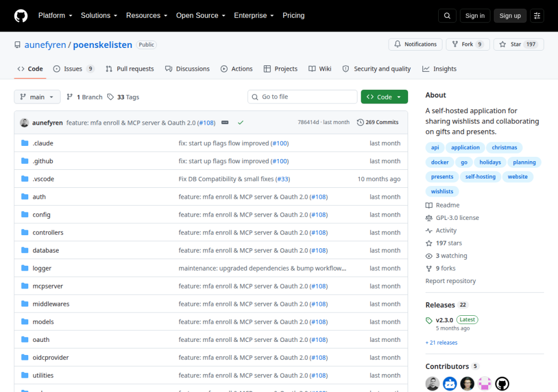Open the logger folder name
Viewport: 558px width, 392px height.
coord(42,268)
